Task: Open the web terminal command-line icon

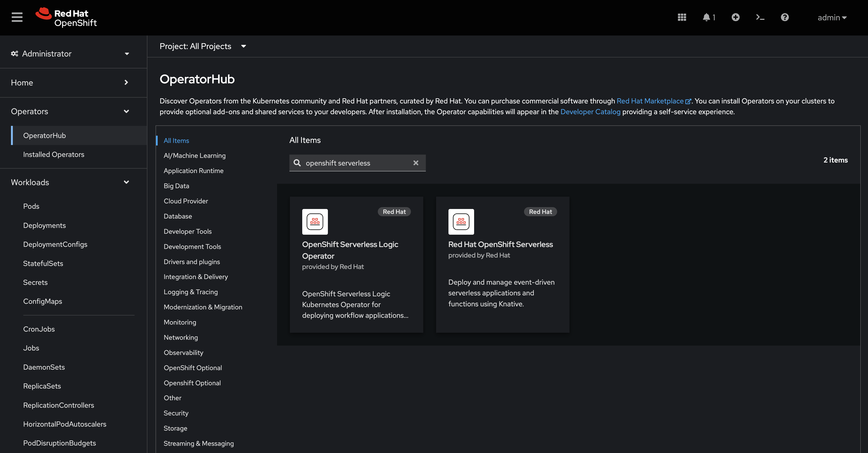Action: [760, 17]
